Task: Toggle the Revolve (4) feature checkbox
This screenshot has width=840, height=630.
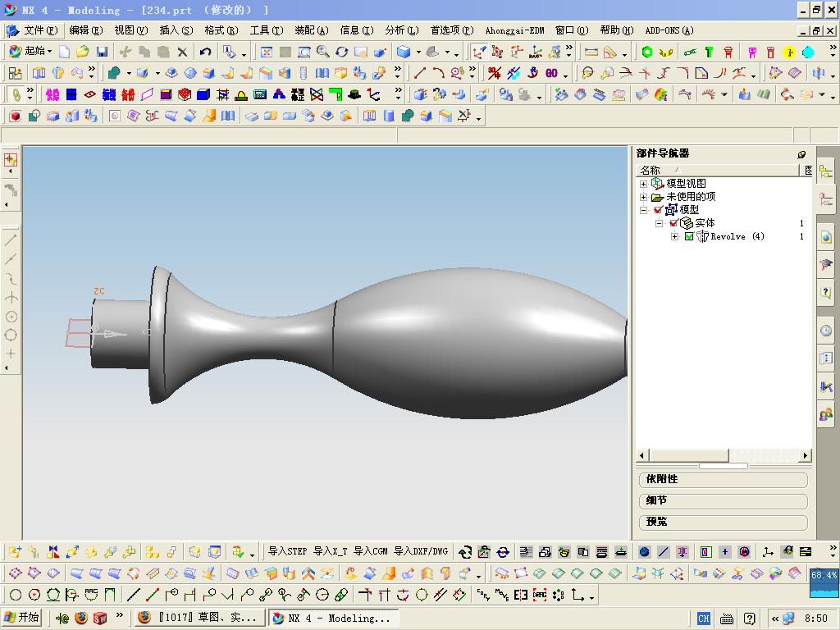Action: [689, 236]
